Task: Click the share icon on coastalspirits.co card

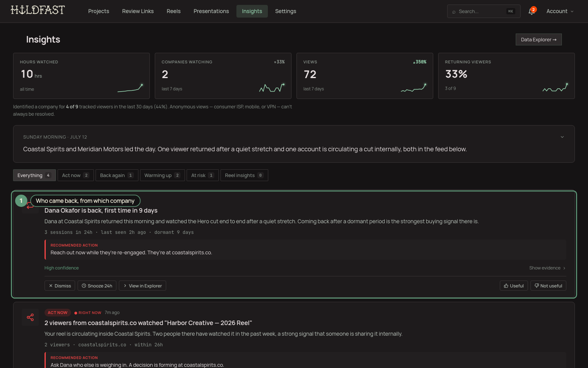Action: 30,317
